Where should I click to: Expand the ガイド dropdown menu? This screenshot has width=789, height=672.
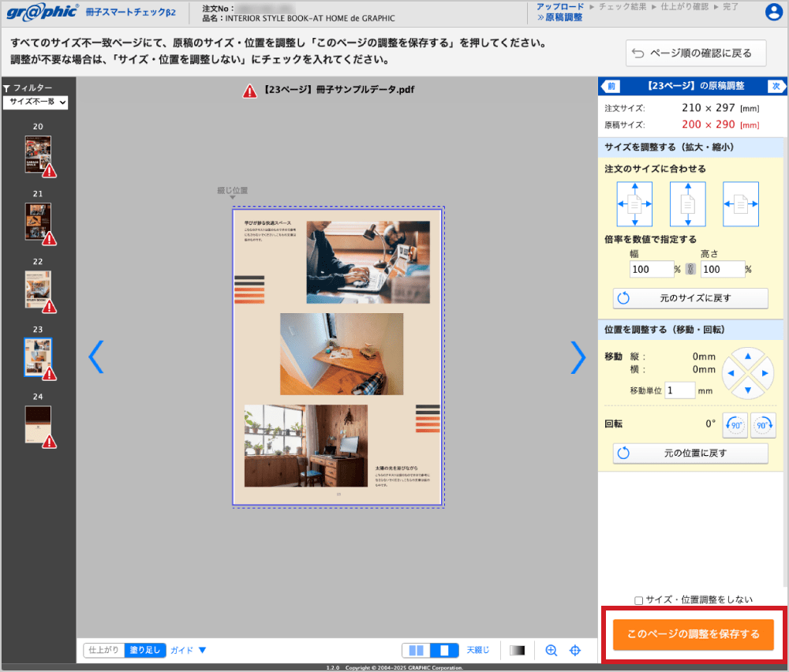(189, 651)
